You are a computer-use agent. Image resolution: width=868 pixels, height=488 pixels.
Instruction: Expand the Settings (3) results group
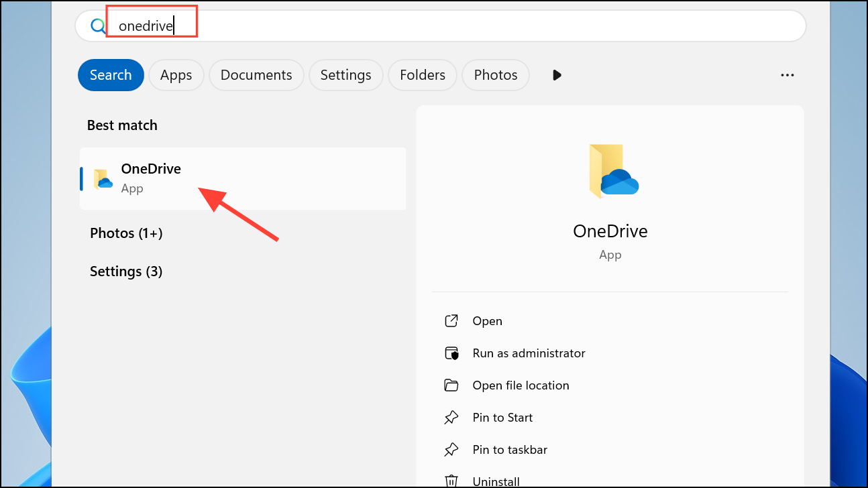coord(126,271)
